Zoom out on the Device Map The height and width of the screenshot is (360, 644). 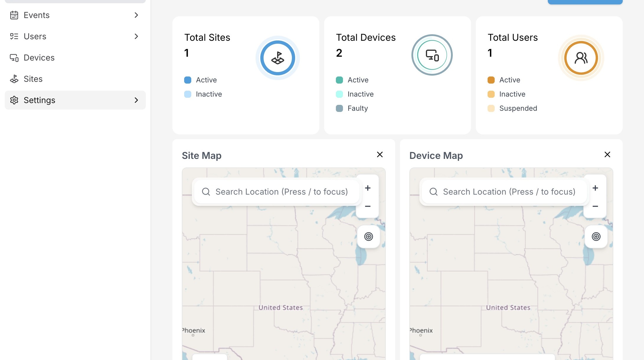pos(595,206)
